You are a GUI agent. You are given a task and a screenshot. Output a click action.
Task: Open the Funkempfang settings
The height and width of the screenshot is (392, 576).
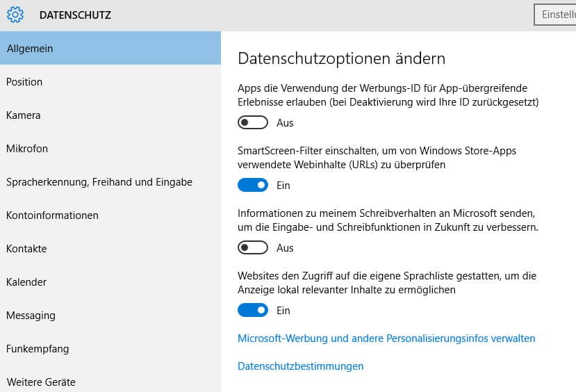(x=38, y=349)
